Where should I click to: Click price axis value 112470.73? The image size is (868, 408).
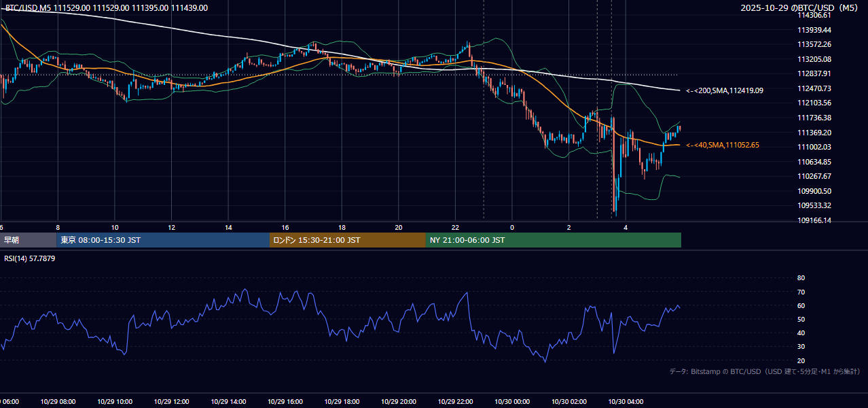[814, 88]
